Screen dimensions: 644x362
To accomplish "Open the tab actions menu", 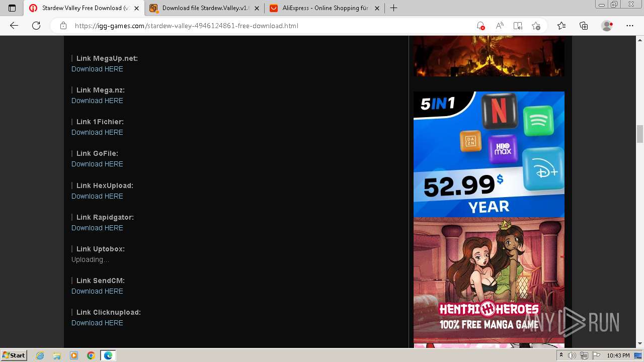I will pyautogui.click(x=12, y=8).
